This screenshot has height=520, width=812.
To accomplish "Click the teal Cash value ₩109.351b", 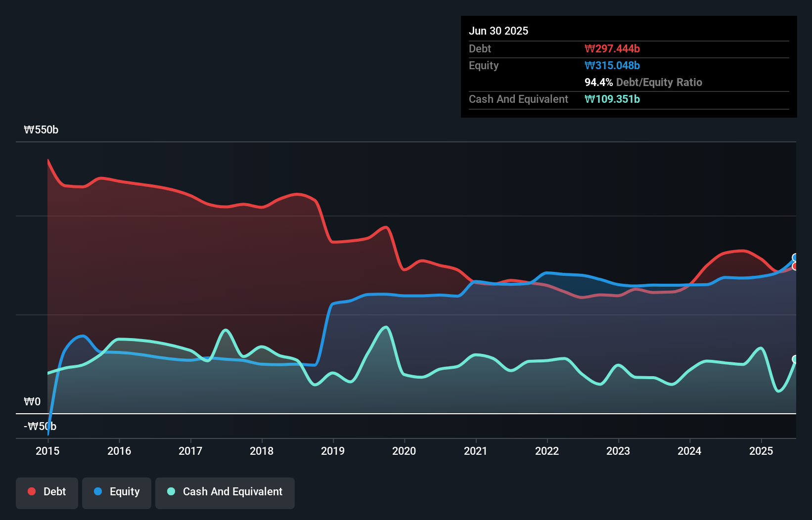I will [x=612, y=99].
